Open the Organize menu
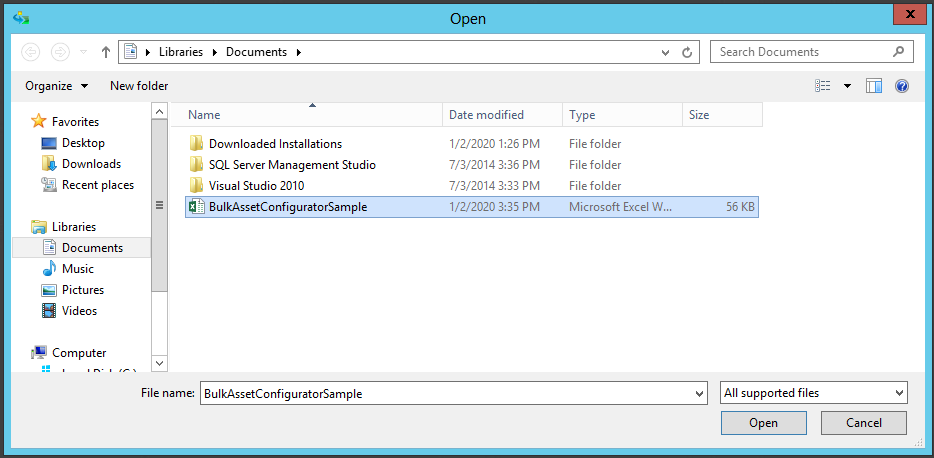 pyautogui.click(x=56, y=86)
